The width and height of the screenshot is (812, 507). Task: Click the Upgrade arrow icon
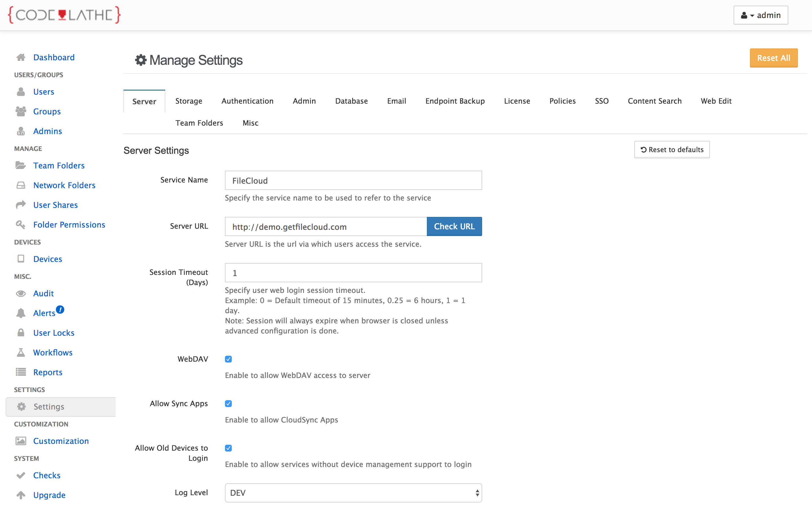coord(21,495)
